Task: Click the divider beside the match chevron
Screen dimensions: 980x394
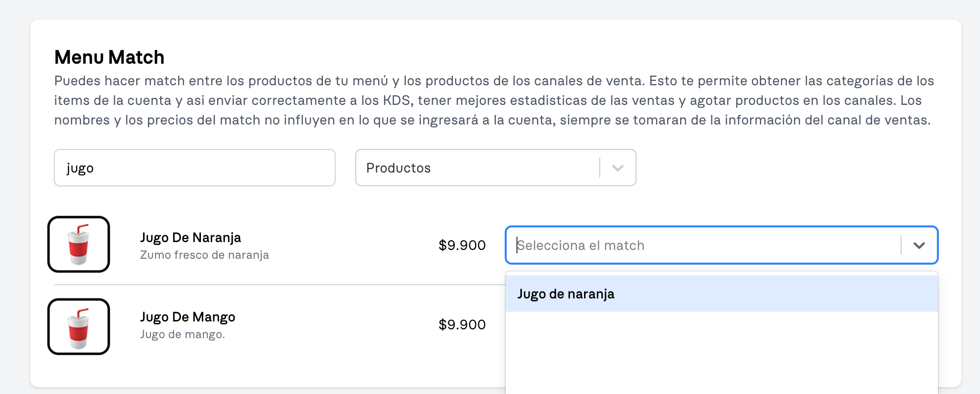Action: click(x=901, y=245)
